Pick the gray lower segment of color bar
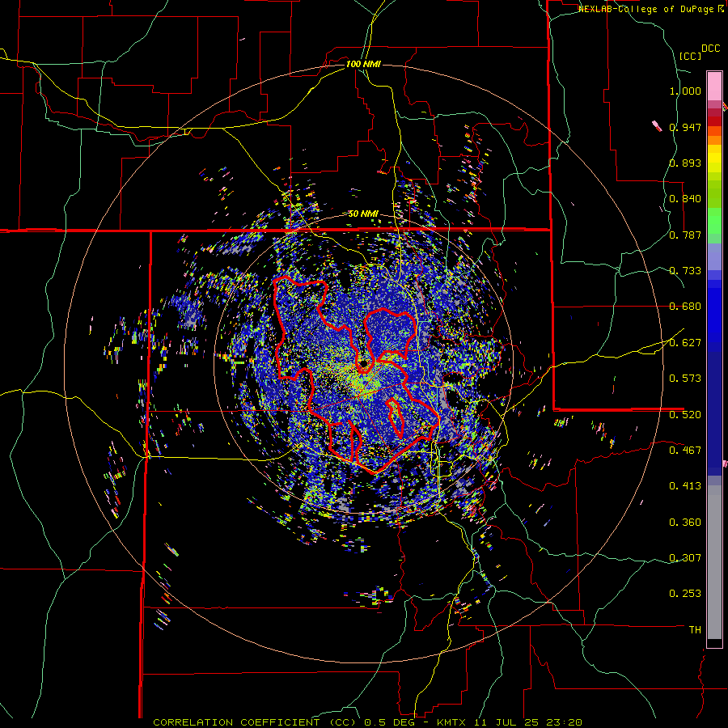Screen dimensions: 728x728 pos(714,562)
